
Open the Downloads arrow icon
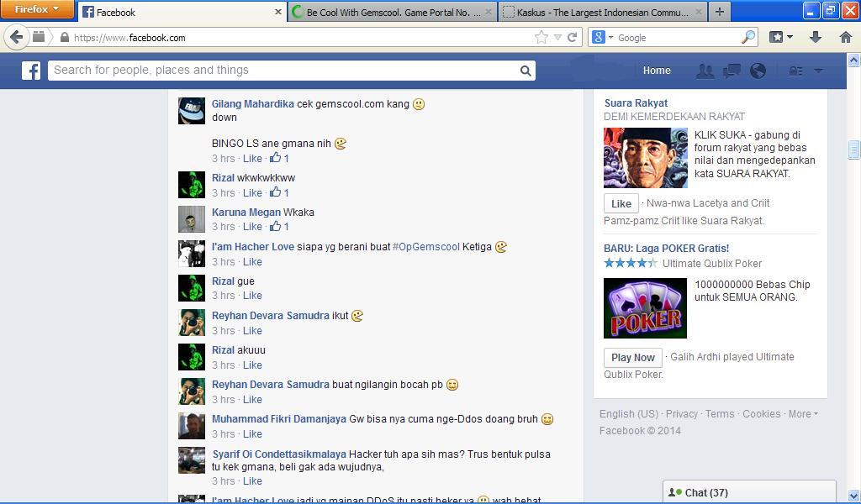click(x=816, y=37)
